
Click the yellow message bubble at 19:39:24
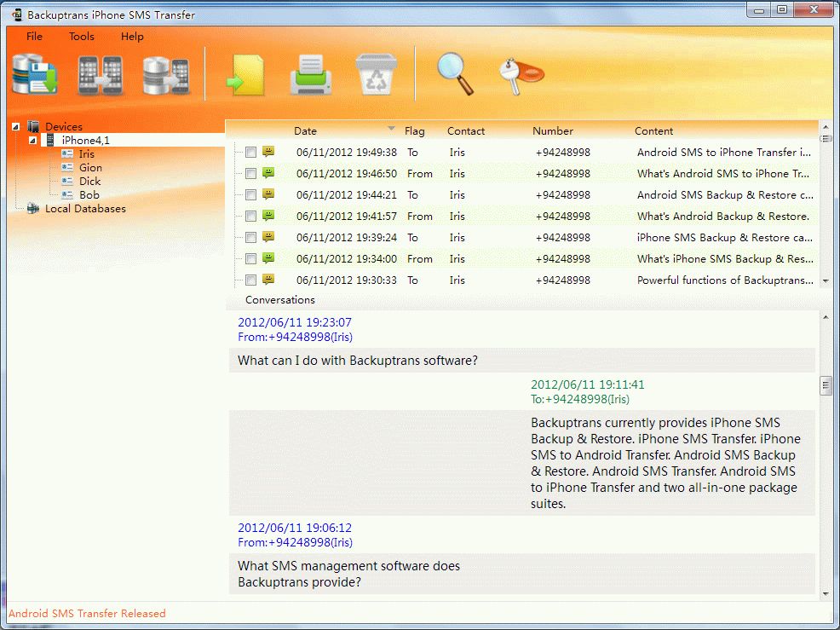point(268,237)
